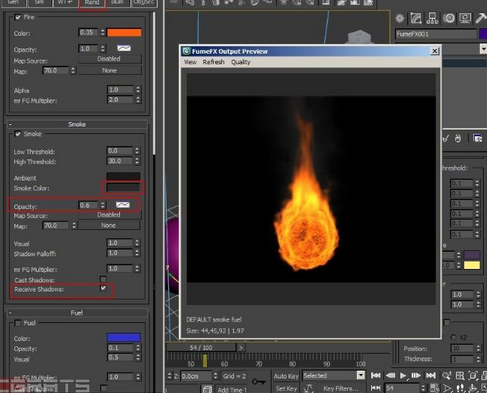Enable Smoke Cast Shadows checkbox
The width and height of the screenshot is (487, 393).
click(103, 279)
